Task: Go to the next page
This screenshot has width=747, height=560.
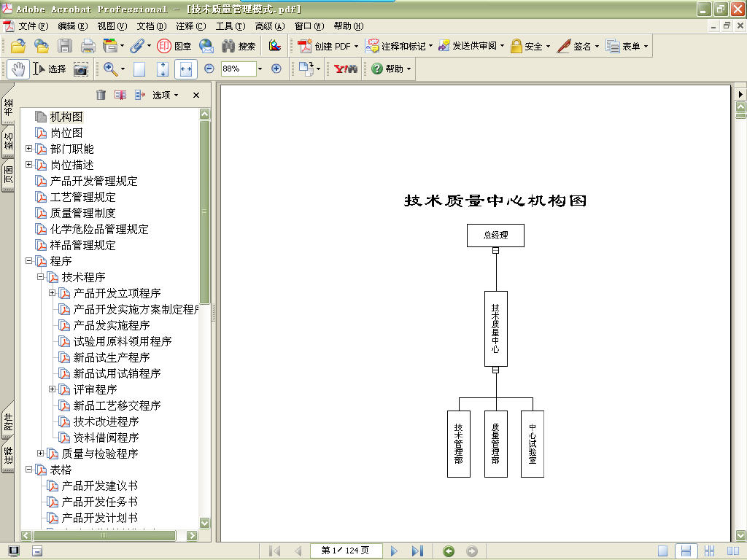Action: 394,551
